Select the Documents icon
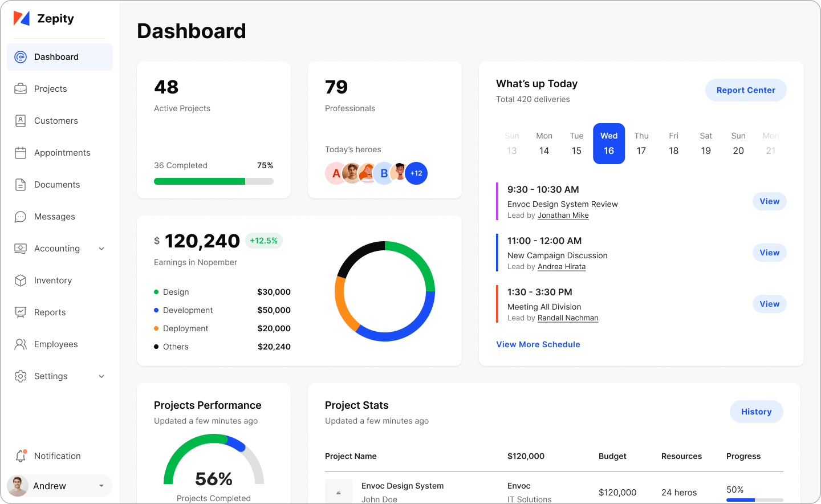Image resolution: width=821 pixels, height=504 pixels. (x=21, y=184)
